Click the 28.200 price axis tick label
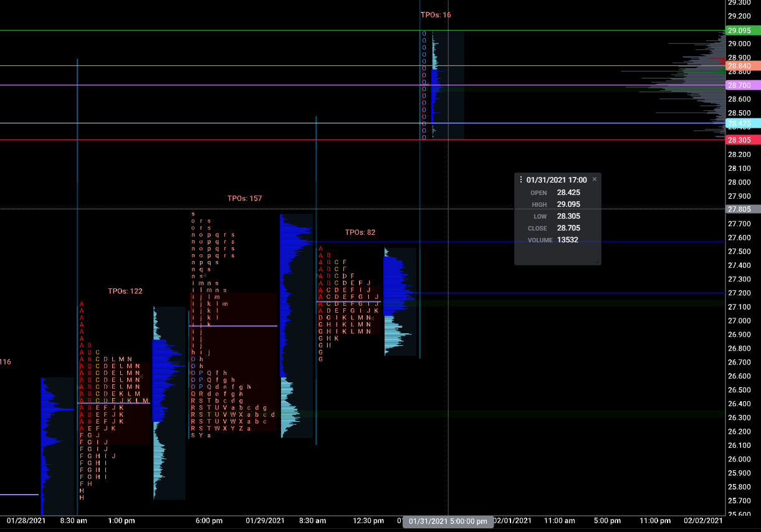 (739, 154)
